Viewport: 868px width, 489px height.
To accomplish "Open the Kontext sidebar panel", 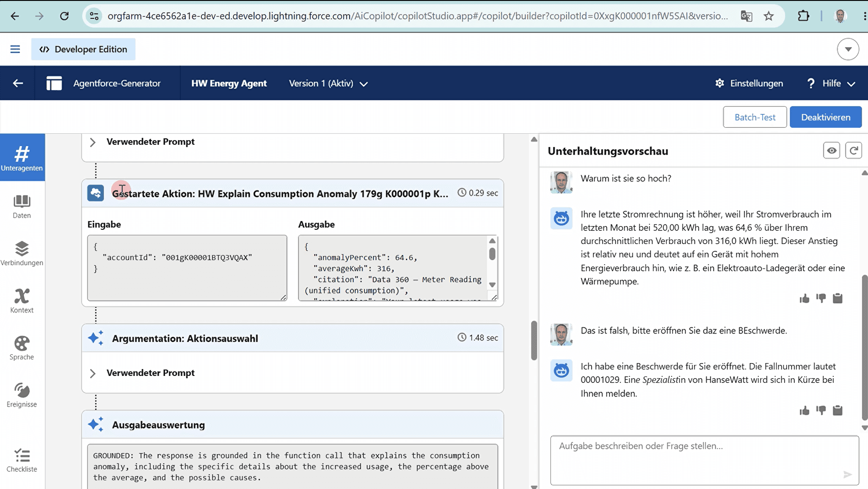I will [22, 300].
